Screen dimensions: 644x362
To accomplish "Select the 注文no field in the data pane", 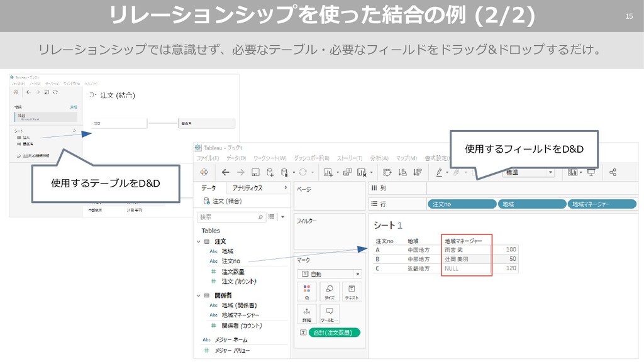I will coord(231,261).
